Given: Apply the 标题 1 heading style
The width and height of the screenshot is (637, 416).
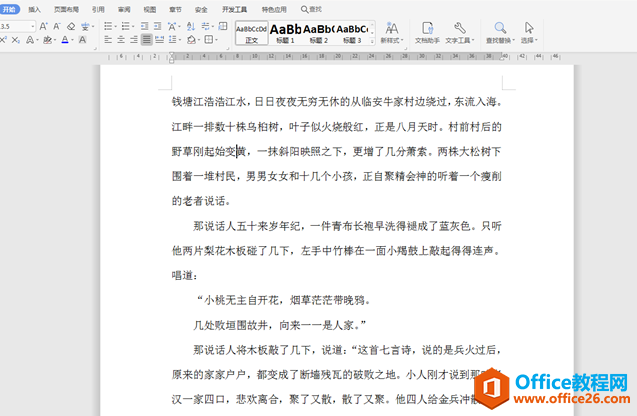Looking at the screenshot, I should pos(285,33).
